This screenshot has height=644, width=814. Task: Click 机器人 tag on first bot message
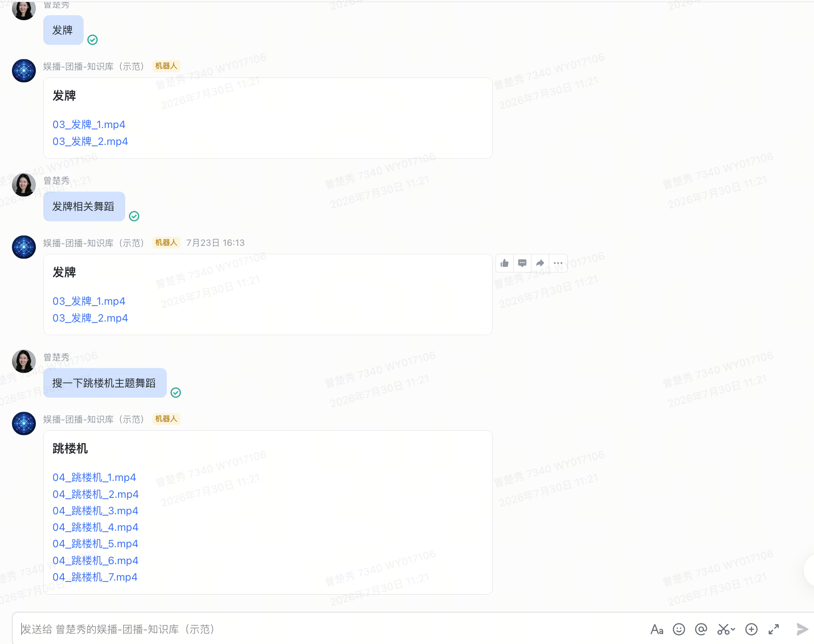pyautogui.click(x=166, y=66)
